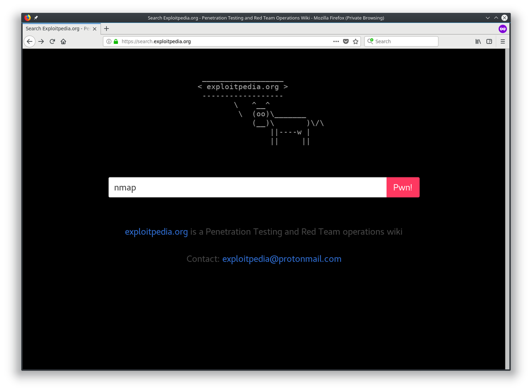The image size is (532, 392).
Task: Open page actions three-dot menu
Action: [336, 41]
